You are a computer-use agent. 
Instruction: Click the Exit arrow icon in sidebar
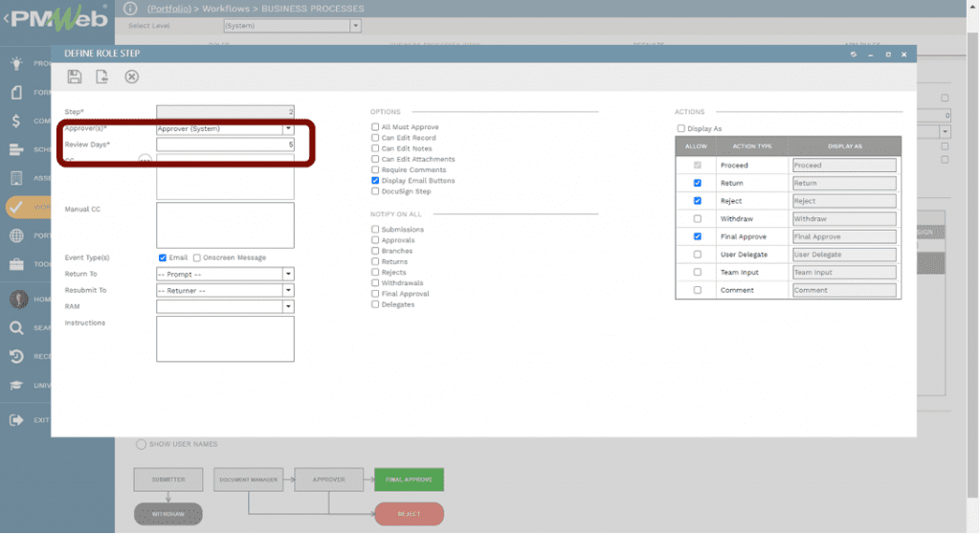click(x=16, y=419)
